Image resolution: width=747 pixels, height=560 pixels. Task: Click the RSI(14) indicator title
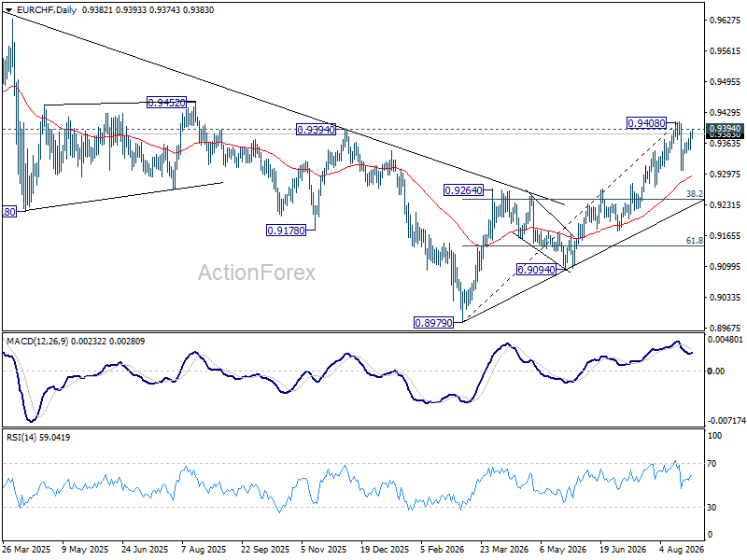21,437
